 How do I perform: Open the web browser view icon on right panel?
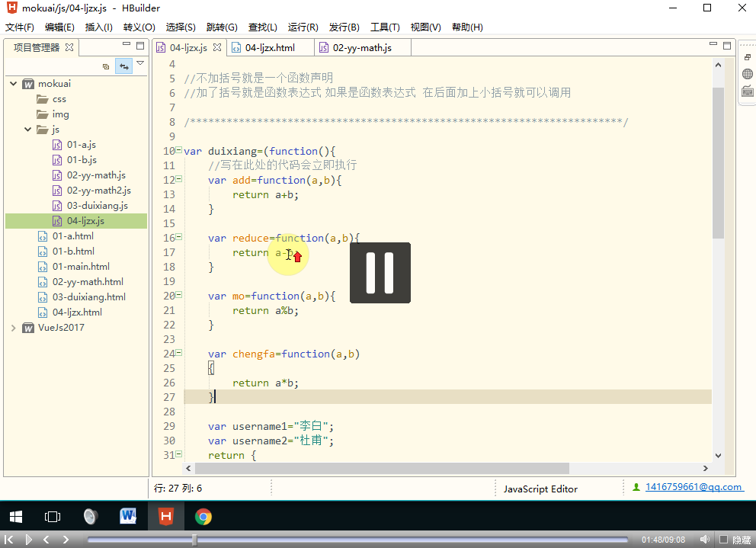point(748,73)
